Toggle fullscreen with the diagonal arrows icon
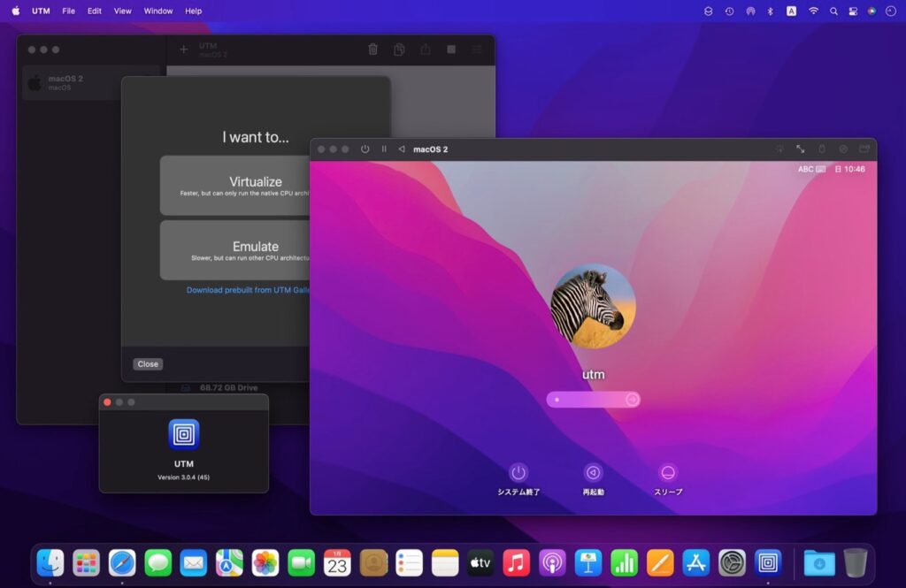The image size is (906, 588). coord(801,149)
